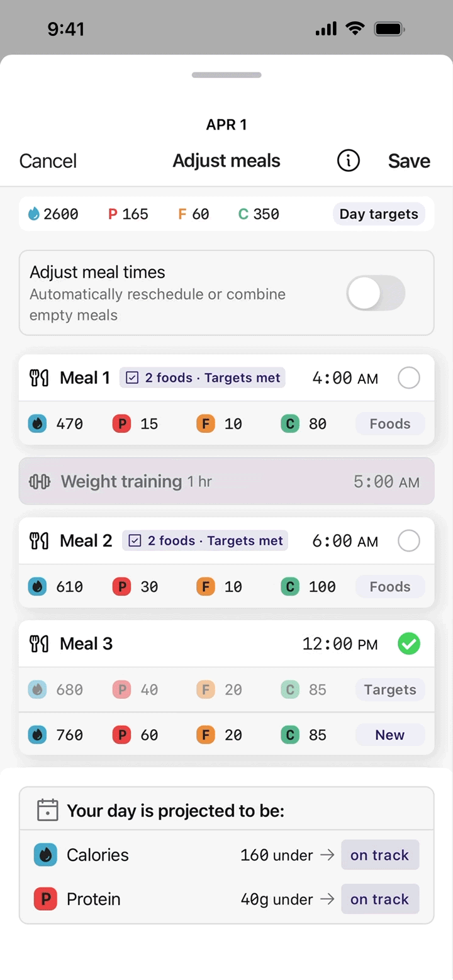Save the meal adjustments
453x980 pixels.
pos(409,161)
